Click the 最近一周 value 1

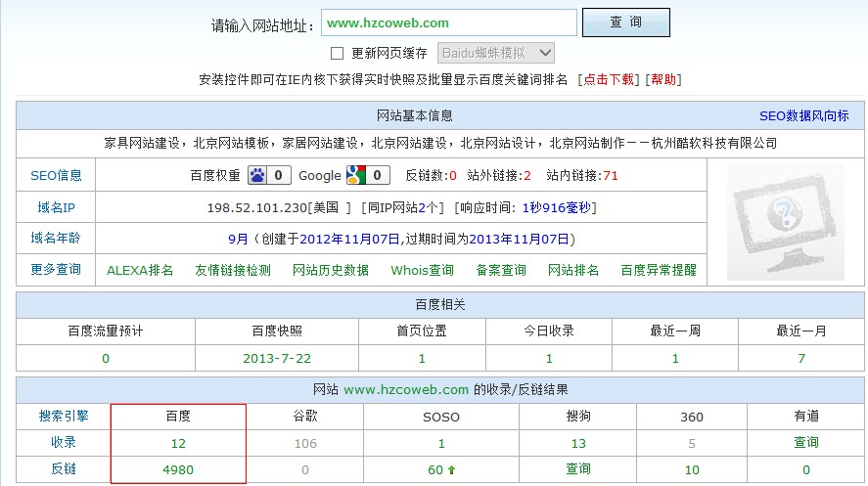coord(675,358)
